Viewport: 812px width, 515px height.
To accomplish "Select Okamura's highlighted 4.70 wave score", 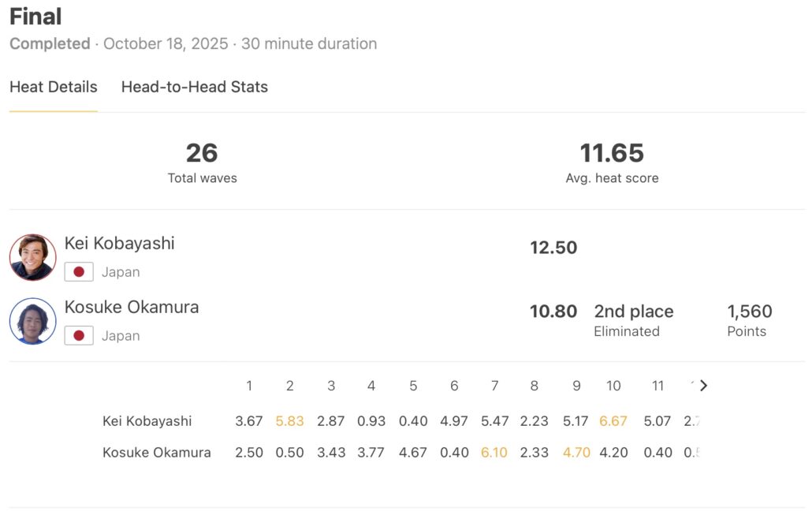I will point(576,453).
